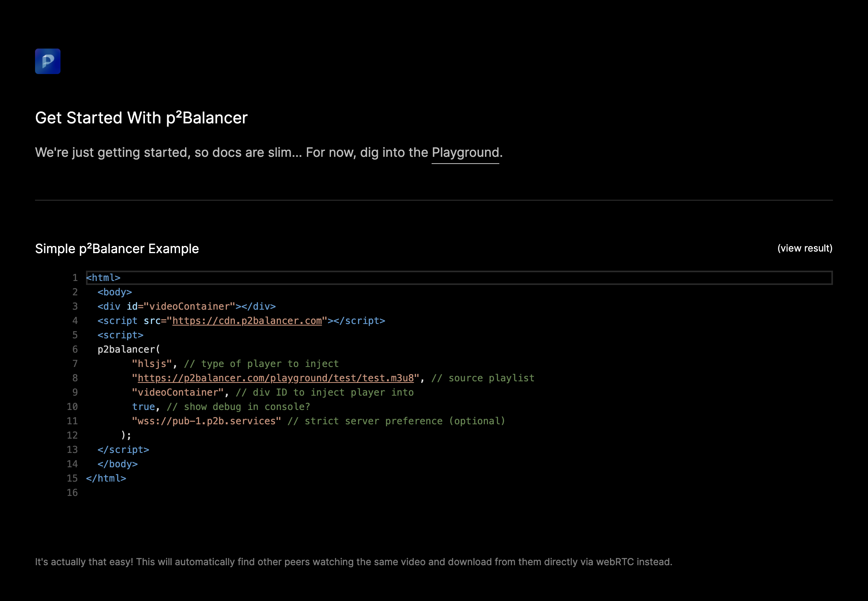Select the show debug in console comment

tap(239, 406)
